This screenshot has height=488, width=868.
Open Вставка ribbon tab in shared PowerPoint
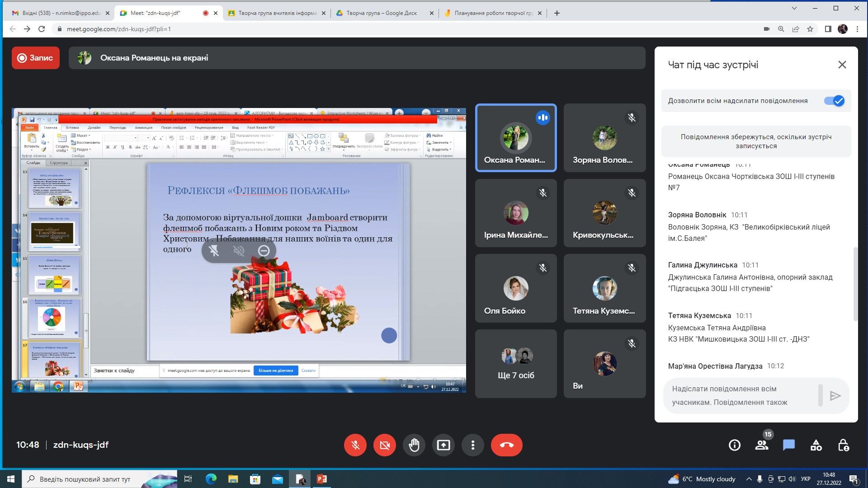(x=72, y=128)
